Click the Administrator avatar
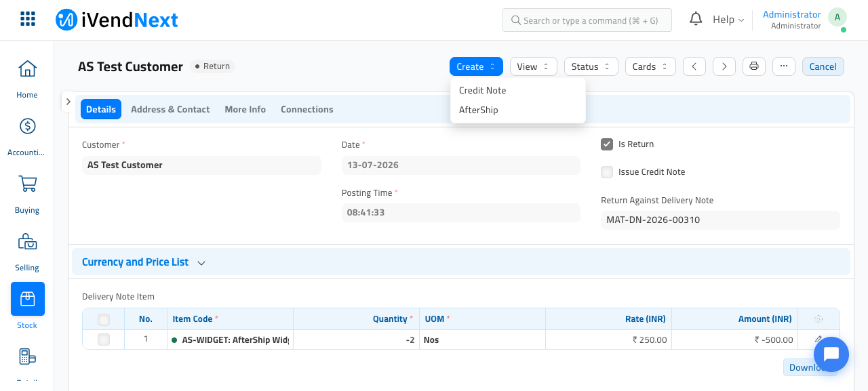Screen dimensions: 868x391 (x=837, y=18)
